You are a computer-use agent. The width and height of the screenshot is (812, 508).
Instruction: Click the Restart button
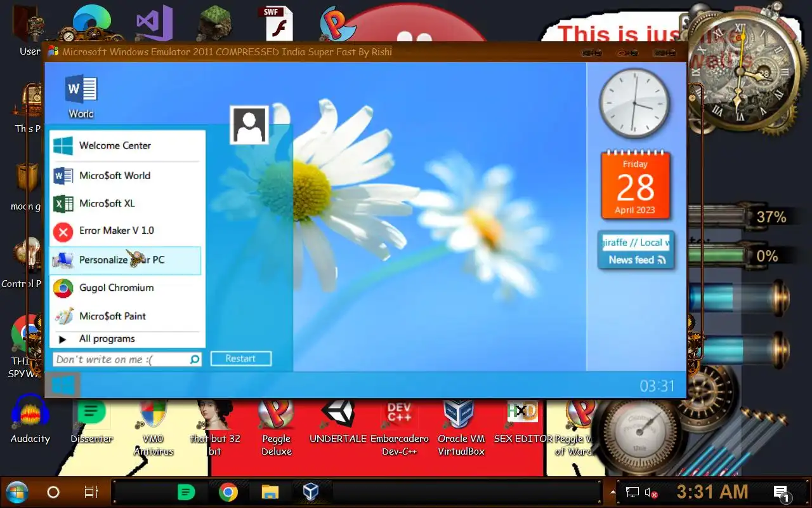click(x=240, y=359)
